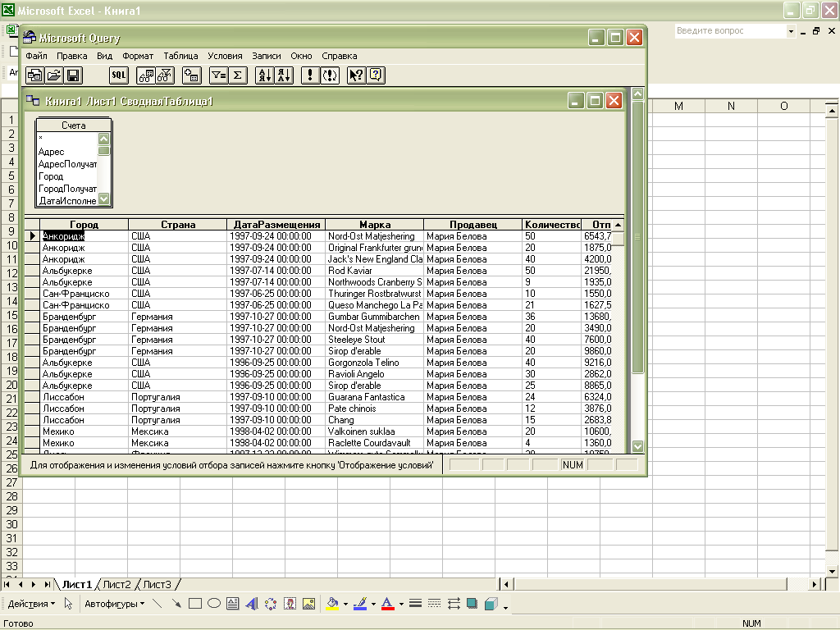Select Адрес field in Счета table list
Image resolution: width=840 pixels, height=630 pixels.
[x=52, y=152]
